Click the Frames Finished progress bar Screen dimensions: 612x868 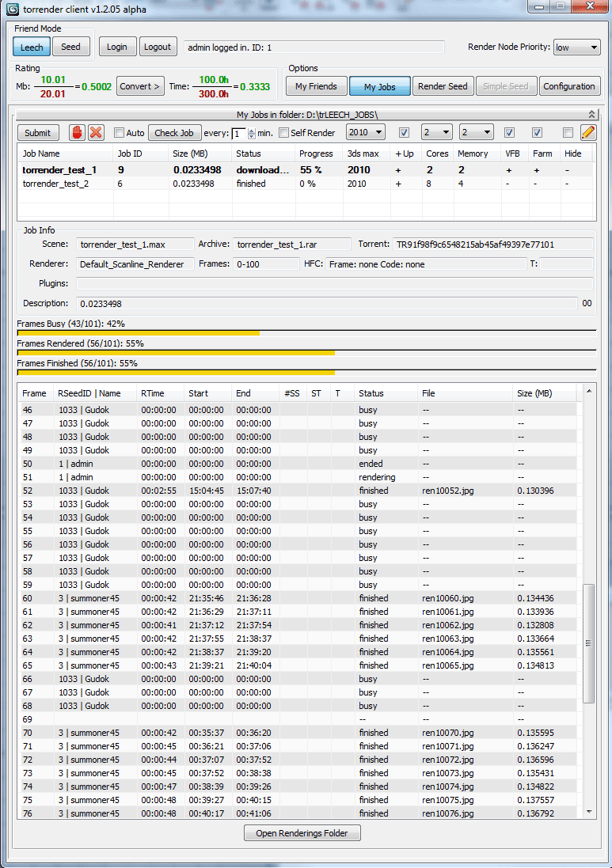pos(306,373)
